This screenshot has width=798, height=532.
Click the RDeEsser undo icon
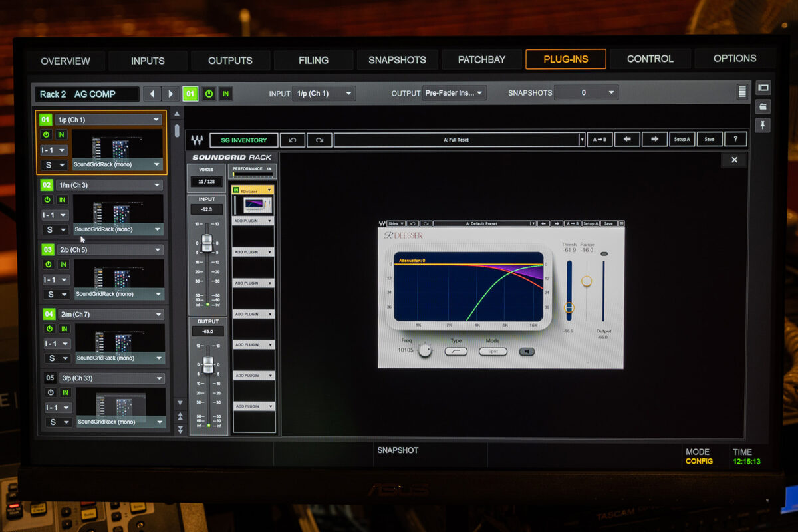(x=412, y=223)
